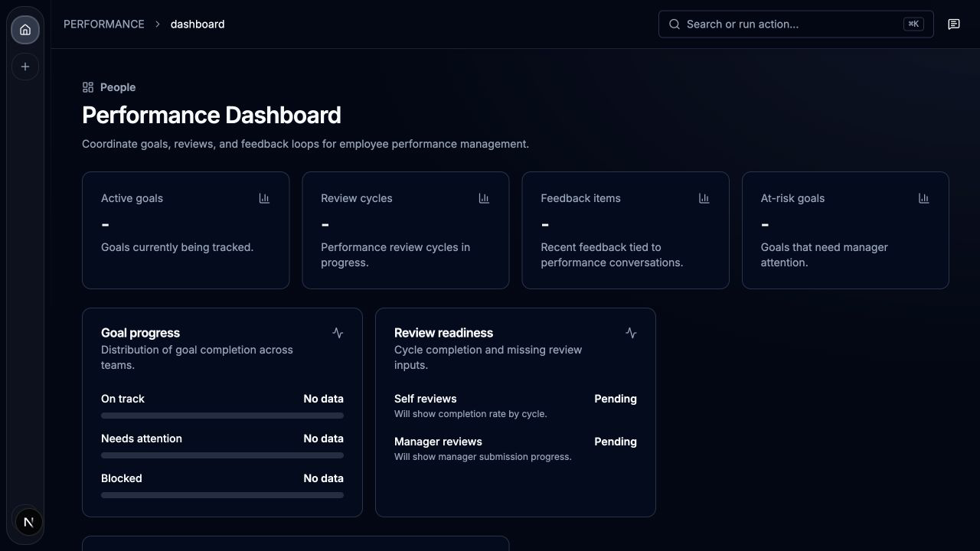Click the Self reviews row title

425,399
